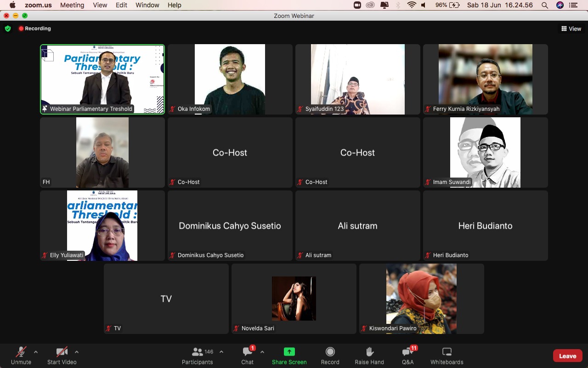The height and width of the screenshot is (368, 588).
Task: Expand the arrow next to Participants
Action: tap(221, 352)
